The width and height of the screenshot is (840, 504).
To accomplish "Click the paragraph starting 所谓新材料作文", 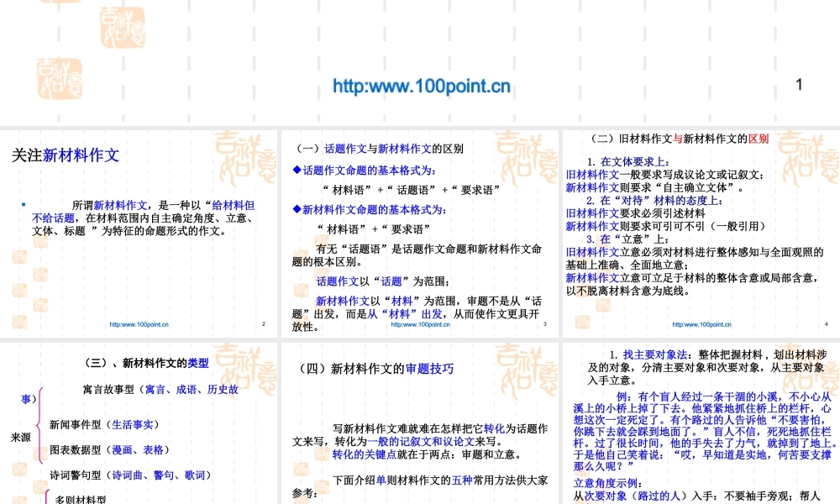I will click(144, 218).
